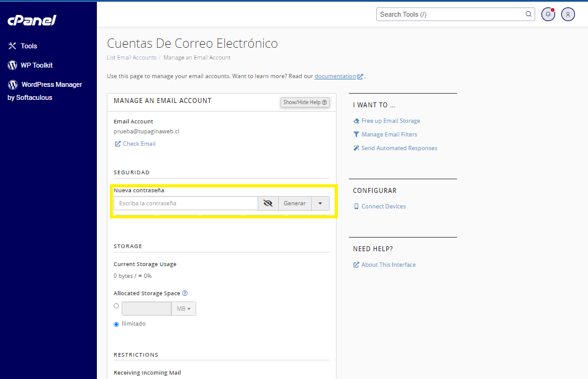Viewport: 588px width, 379px height.
Task: Click the search magnifier icon
Action: coord(528,14)
